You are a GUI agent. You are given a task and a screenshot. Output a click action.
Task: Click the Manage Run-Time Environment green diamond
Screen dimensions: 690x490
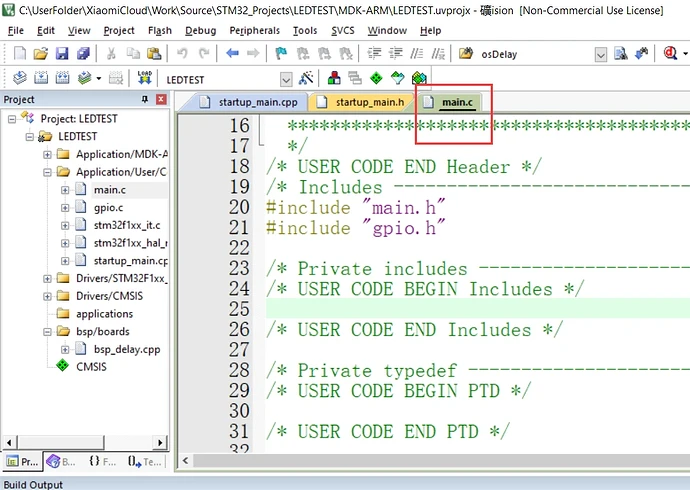point(376,78)
